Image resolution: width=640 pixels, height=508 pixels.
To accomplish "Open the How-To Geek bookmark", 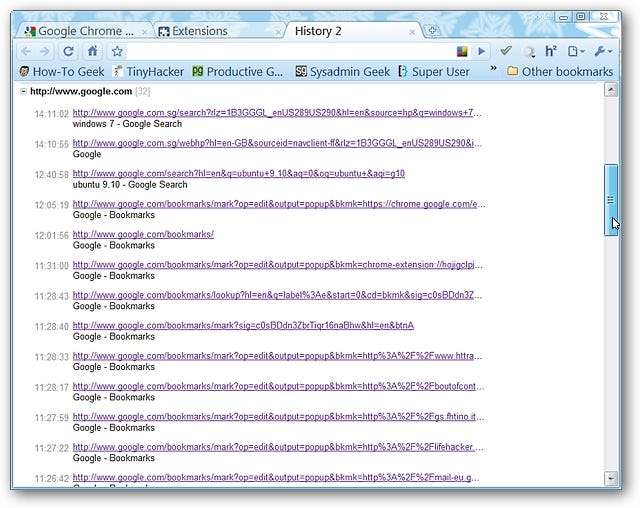I will (62, 71).
